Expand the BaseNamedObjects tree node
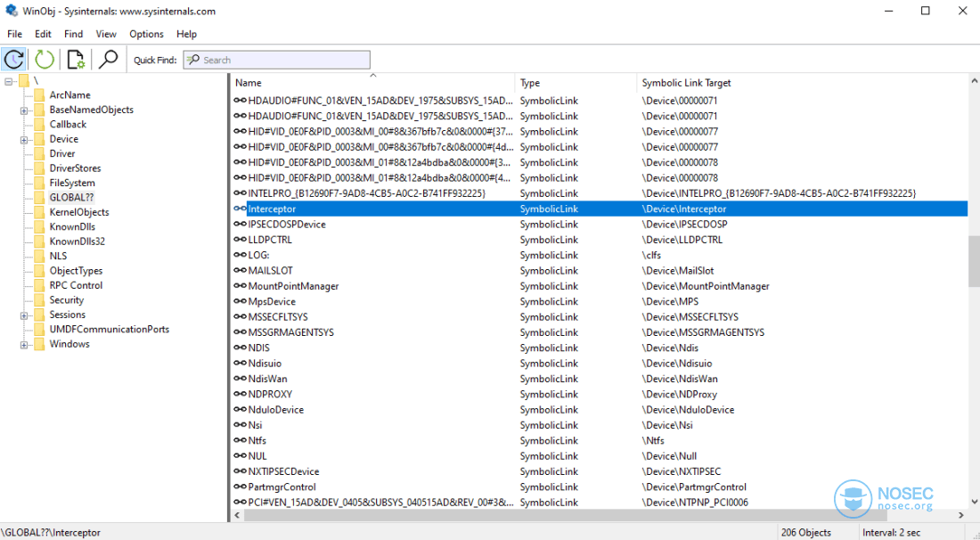The height and width of the screenshot is (540, 980). (24, 110)
